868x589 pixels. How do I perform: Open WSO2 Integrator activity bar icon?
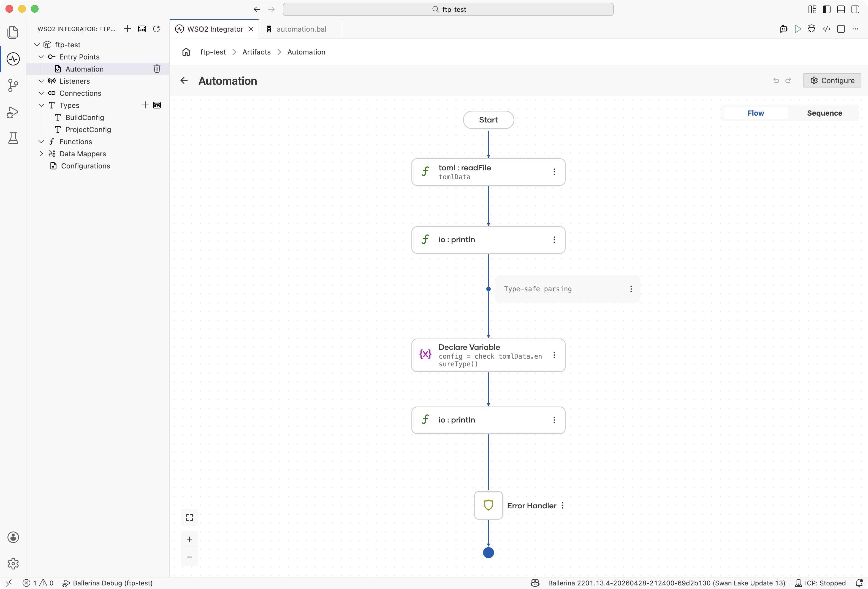[13, 59]
